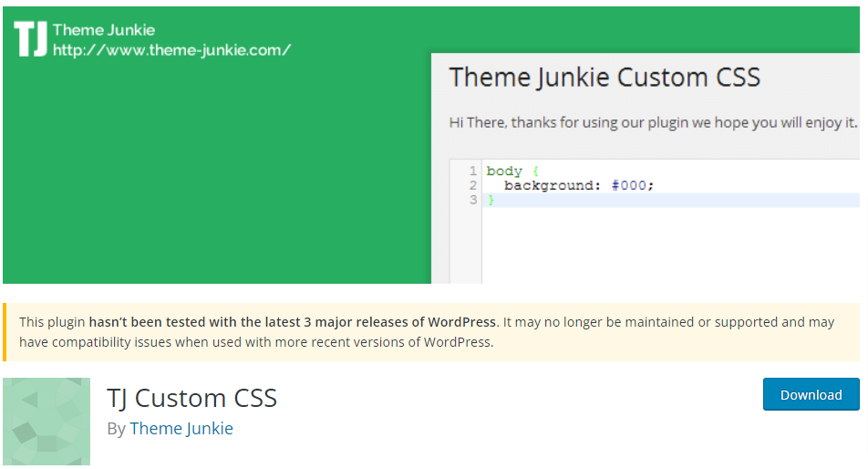The image size is (868, 469).
Task: Click line number 1 in the code editor
Action: point(473,172)
